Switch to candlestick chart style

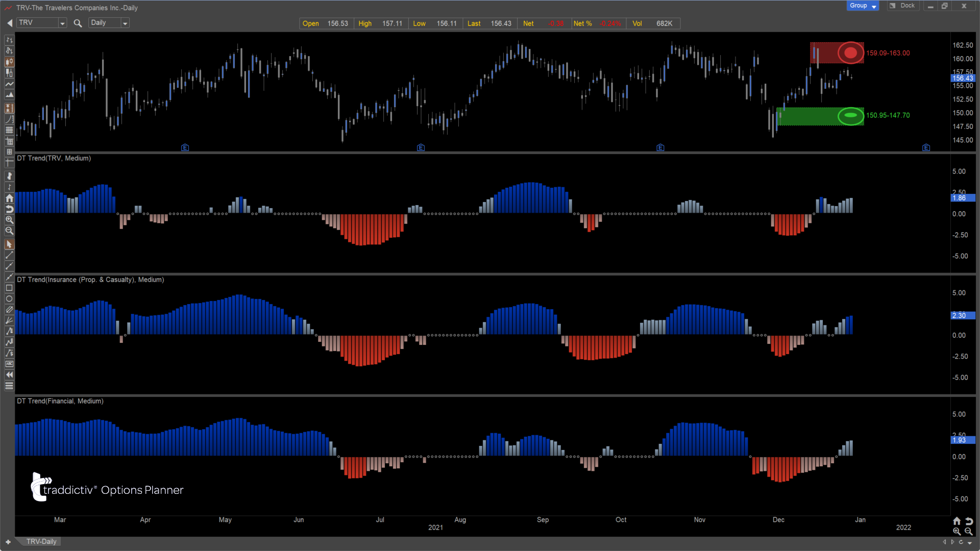[9, 62]
